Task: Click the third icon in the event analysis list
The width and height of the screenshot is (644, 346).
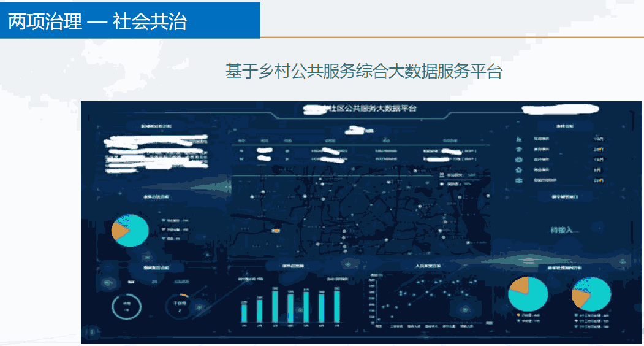Action: (x=520, y=160)
